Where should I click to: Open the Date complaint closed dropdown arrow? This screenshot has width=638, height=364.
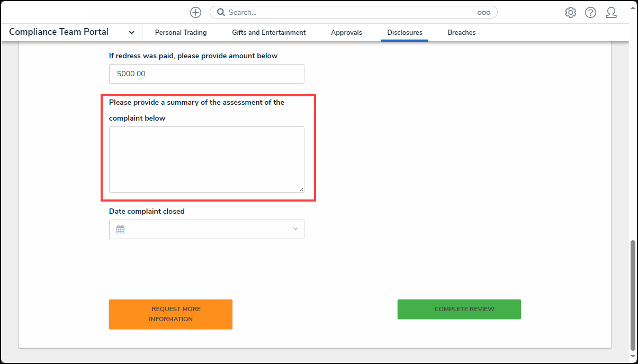(295, 229)
